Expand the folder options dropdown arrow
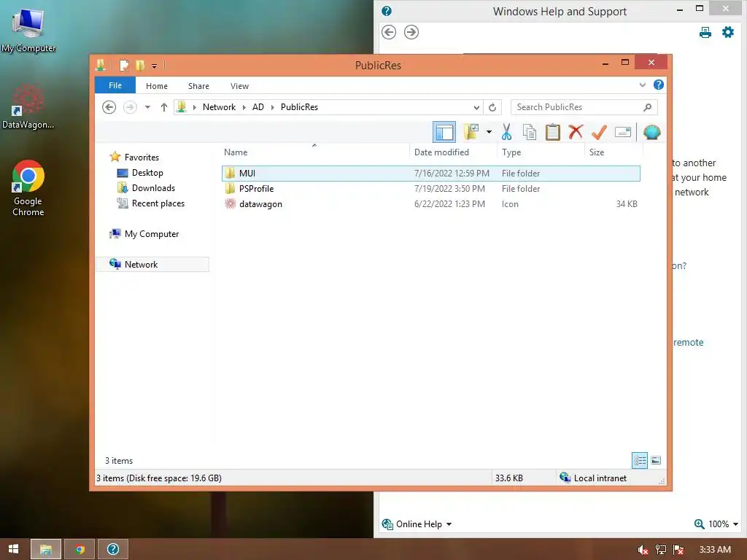This screenshot has height=560, width=747. 489,132
